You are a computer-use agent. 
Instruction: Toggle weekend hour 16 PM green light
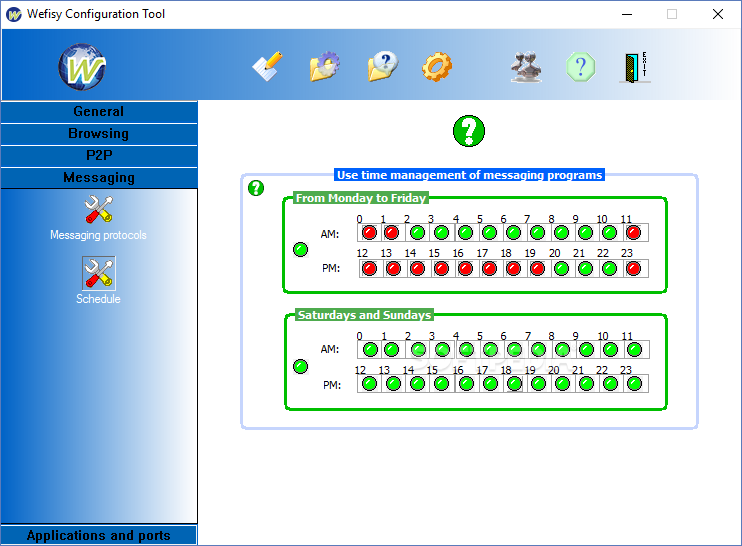click(x=467, y=384)
